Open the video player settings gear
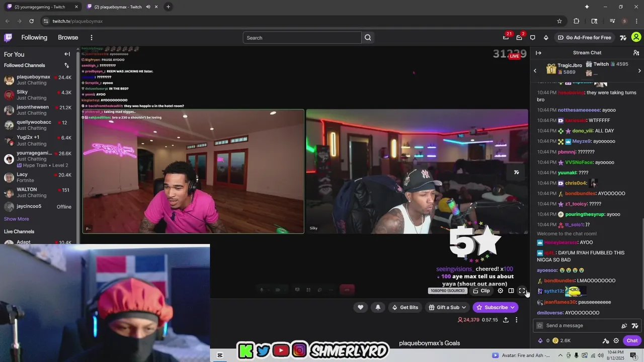The width and height of the screenshot is (644, 362). tap(500, 291)
